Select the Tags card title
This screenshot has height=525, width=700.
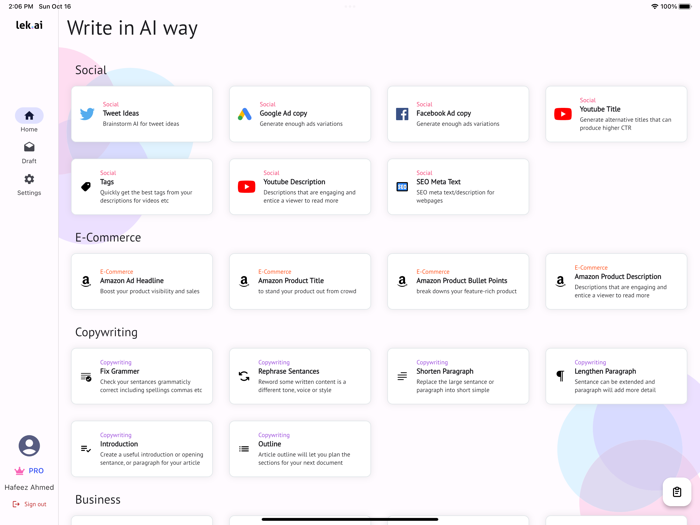pyautogui.click(x=107, y=182)
